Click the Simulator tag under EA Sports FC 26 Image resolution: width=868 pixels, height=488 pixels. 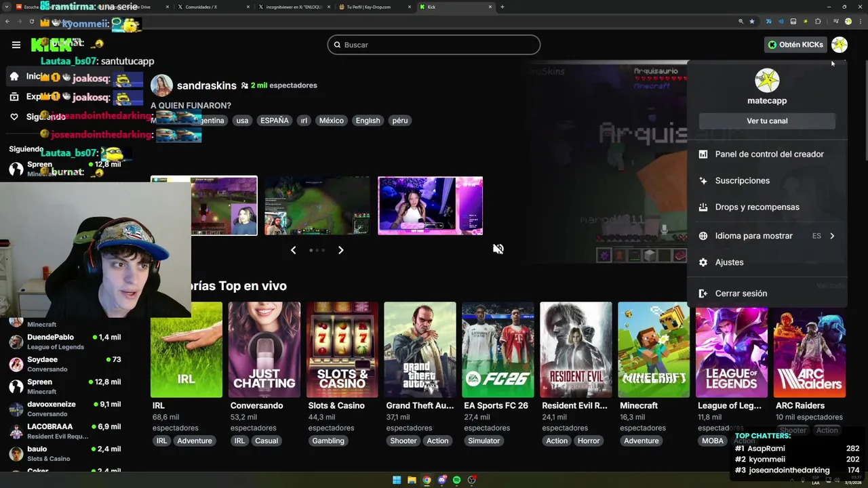tap(484, 441)
